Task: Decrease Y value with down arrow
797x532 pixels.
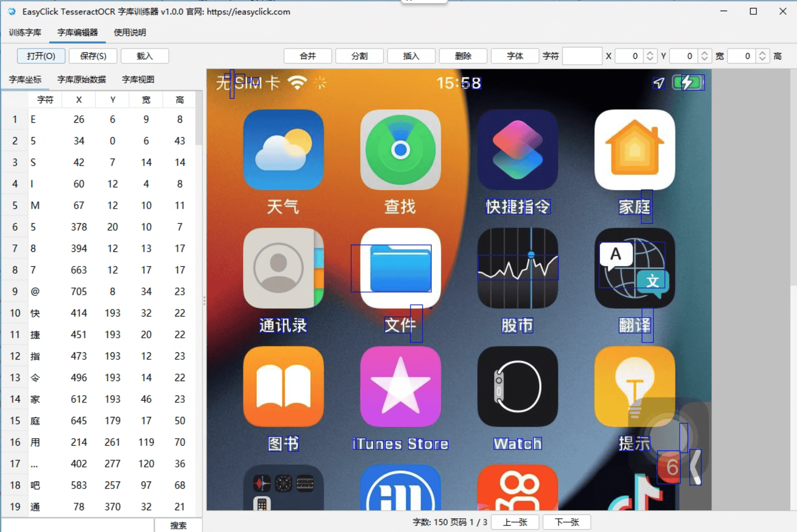Action: tap(704, 60)
